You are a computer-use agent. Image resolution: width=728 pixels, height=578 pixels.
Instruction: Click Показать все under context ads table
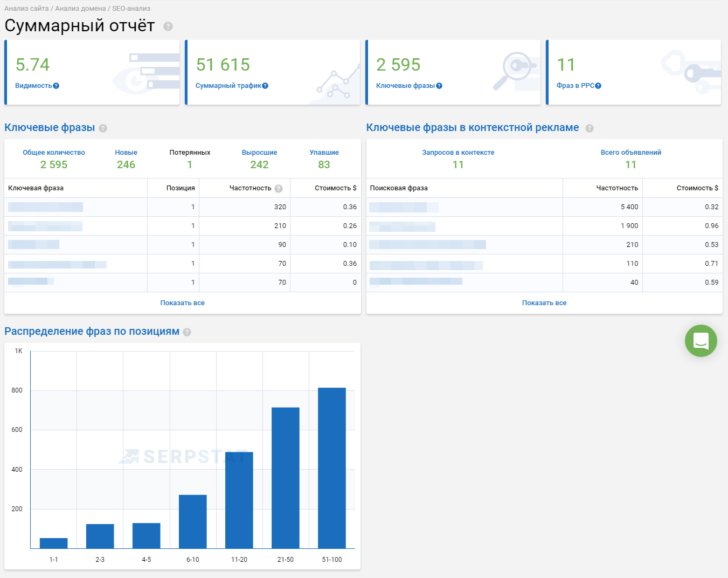point(544,303)
